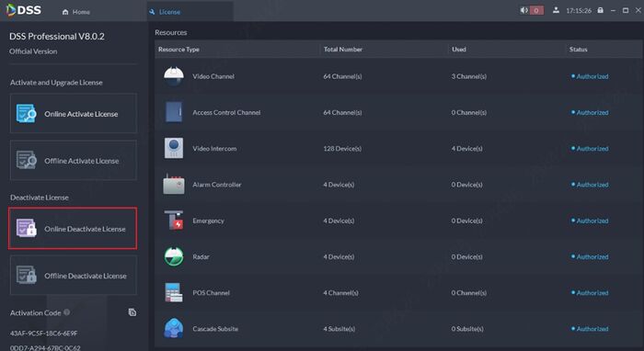Switch to the Home tab

76,12
